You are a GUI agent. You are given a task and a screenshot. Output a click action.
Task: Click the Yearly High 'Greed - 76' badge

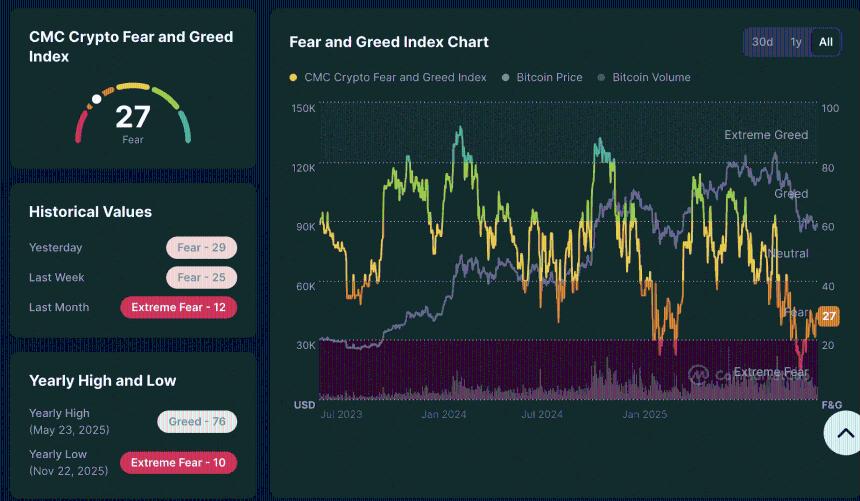(196, 422)
